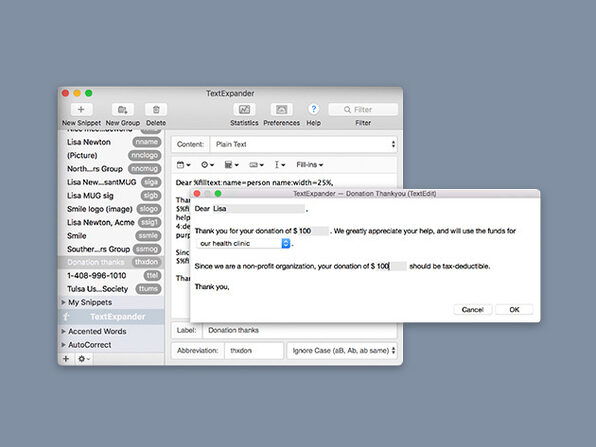Click the Delete trash icon
Viewport: 596px width, 447px height.
click(156, 109)
